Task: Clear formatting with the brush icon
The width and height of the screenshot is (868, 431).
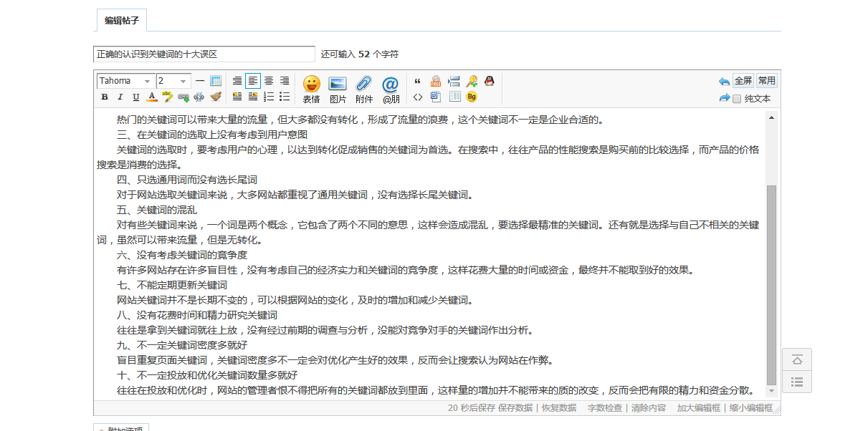Action: 215,97
